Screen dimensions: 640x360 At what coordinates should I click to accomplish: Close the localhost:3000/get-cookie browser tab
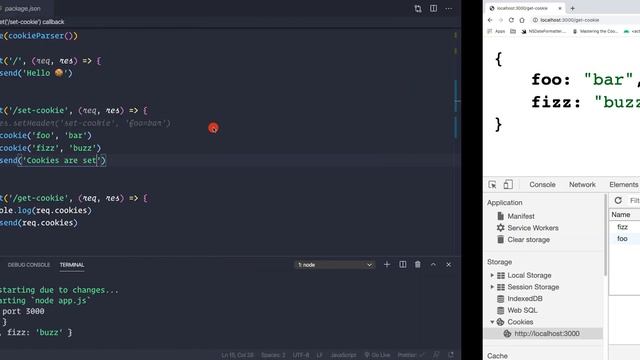[x=560, y=8]
